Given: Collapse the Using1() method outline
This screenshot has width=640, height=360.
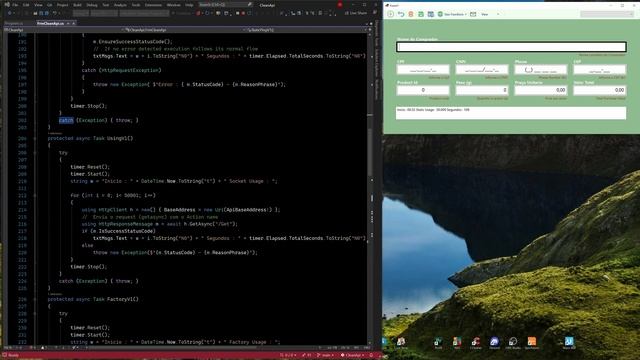Looking at the screenshot, I should tap(35, 138).
